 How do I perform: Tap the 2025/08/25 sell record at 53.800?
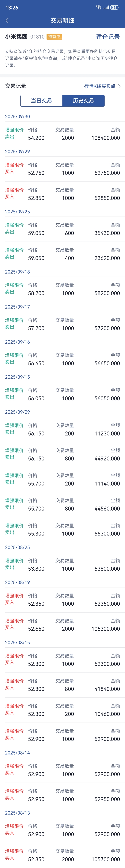[x=63, y=565]
